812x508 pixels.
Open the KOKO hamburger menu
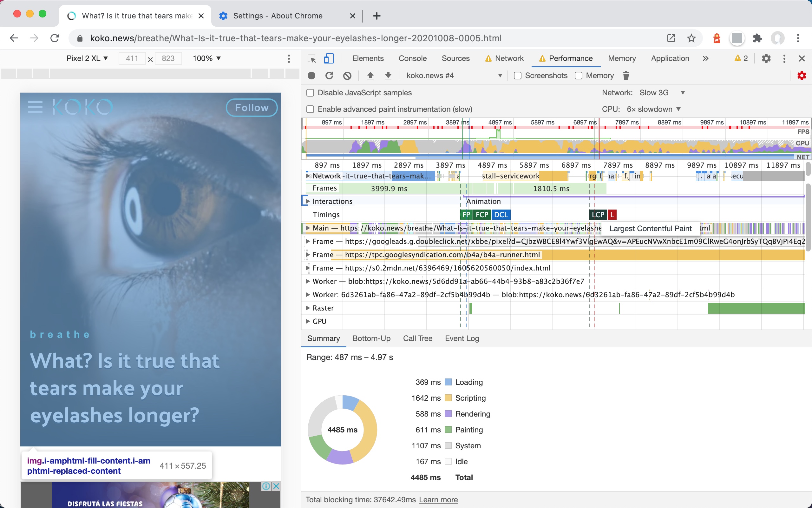35,107
